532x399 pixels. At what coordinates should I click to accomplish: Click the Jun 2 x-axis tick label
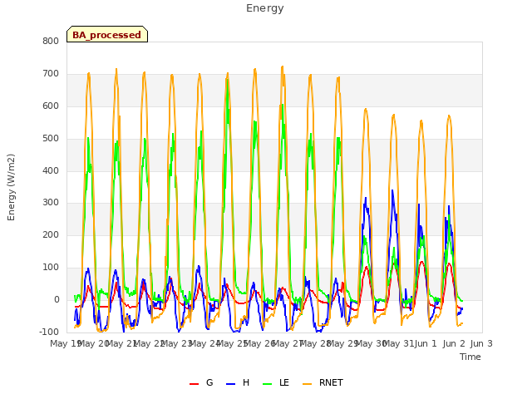click(x=454, y=343)
